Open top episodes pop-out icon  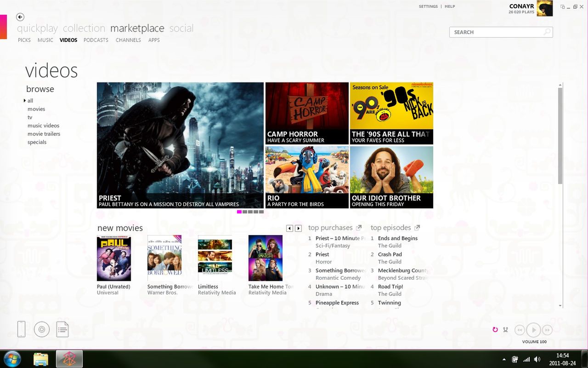pyautogui.click(x=417, y=227)
